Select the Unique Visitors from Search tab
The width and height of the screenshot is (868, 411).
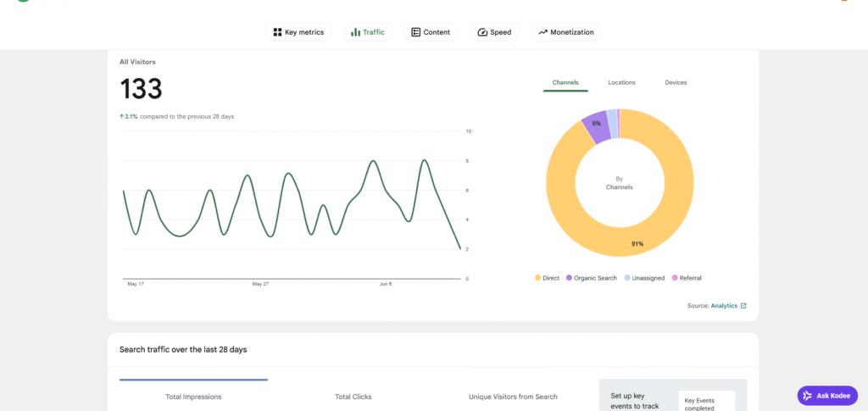(513, 397)
